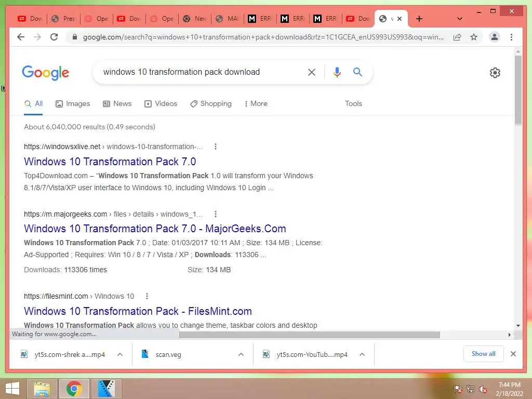This screenshot has height=399, width=532.
Task: Start voice search with the microphone
Action: [337, 72]
